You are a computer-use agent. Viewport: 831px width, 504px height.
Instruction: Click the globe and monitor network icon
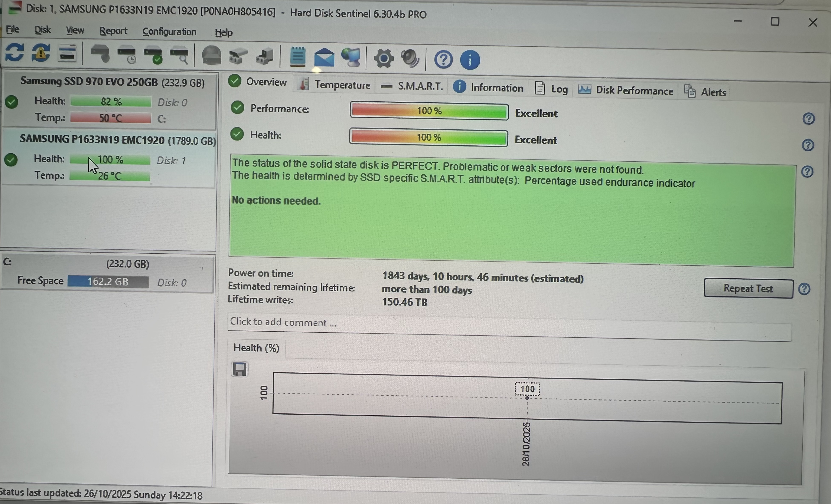click(351, 58)
